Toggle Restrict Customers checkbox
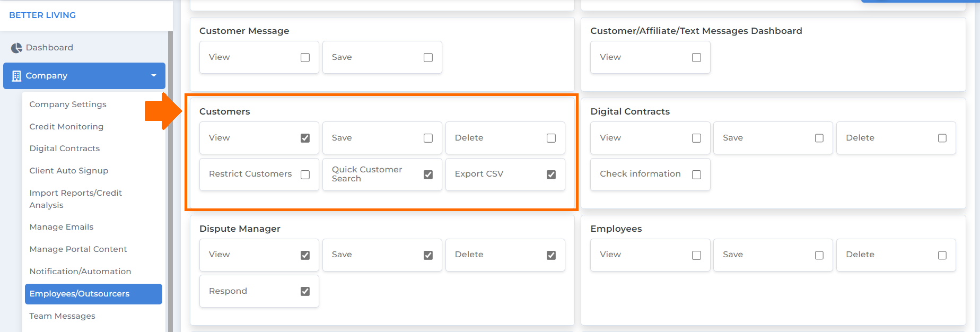Screen dimensions: 980x332 click(x=305, y=174)
